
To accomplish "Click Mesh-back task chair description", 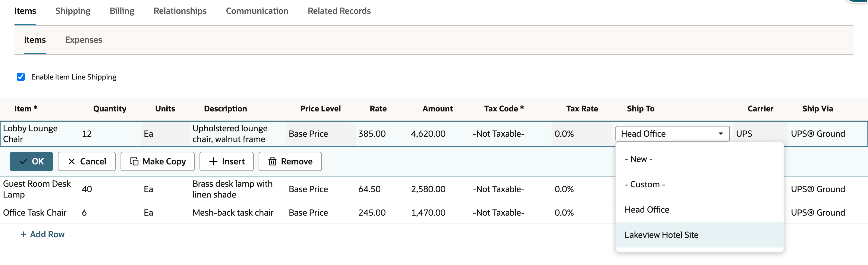I will click(x=233, y=213).
